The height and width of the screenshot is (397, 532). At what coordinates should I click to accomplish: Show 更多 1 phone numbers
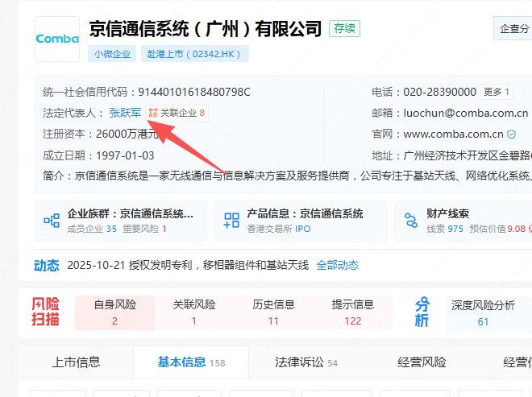click(497, 92)
